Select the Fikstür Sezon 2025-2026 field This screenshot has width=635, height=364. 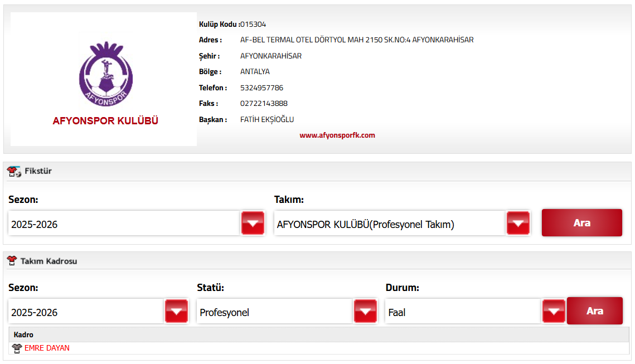[124, 224]
